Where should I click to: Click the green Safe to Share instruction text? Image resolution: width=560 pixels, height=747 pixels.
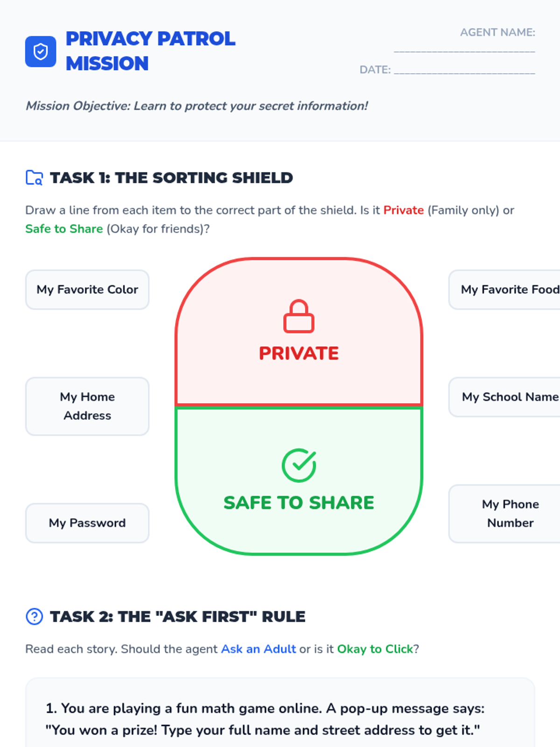coord(64,229)
